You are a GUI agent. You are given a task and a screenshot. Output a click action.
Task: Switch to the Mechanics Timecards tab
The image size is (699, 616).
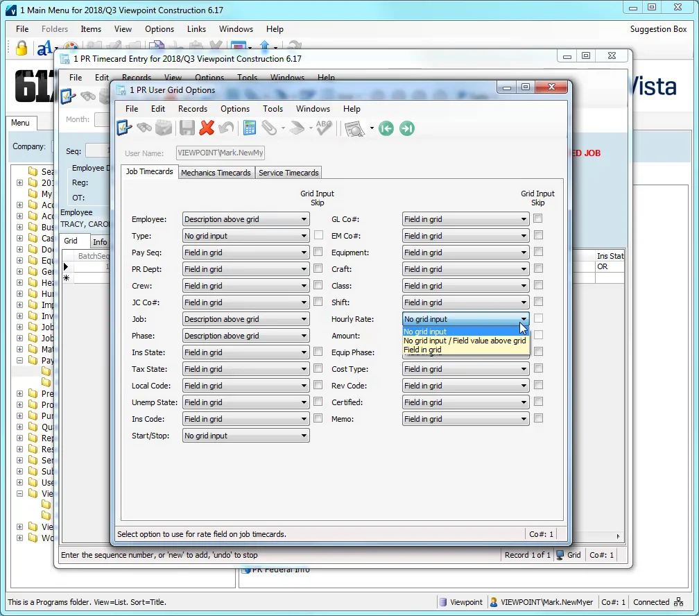tap(216, 173)
